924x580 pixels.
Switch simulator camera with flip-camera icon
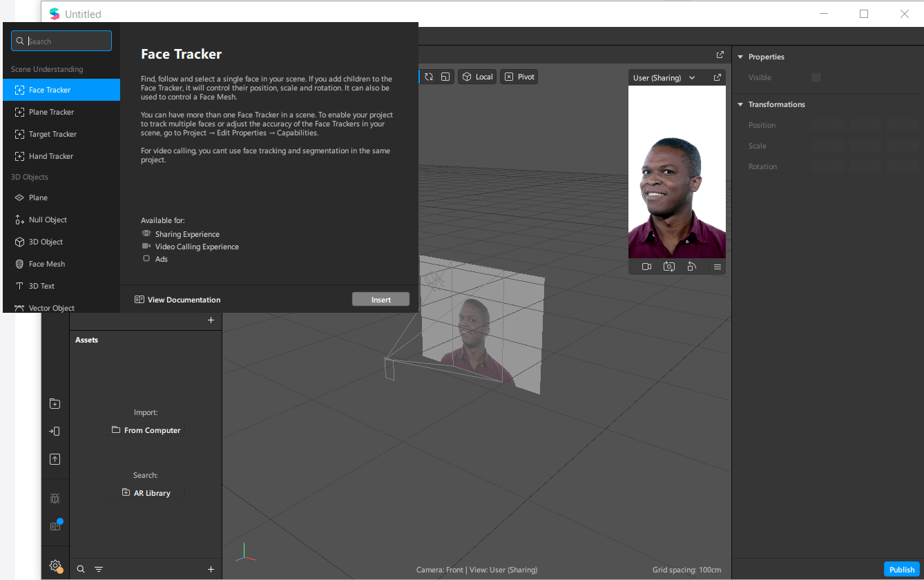point(669,267)
